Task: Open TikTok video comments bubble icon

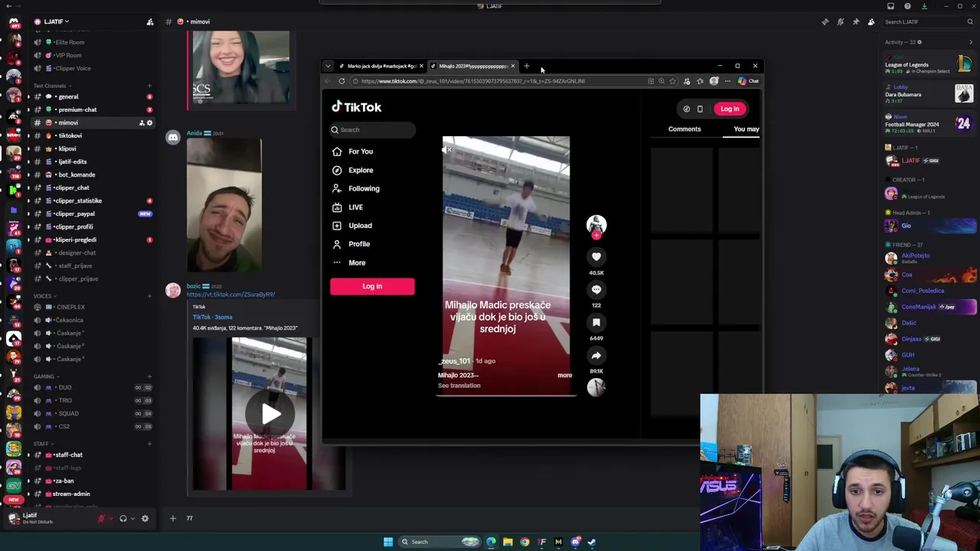Action: coord(596,289)
